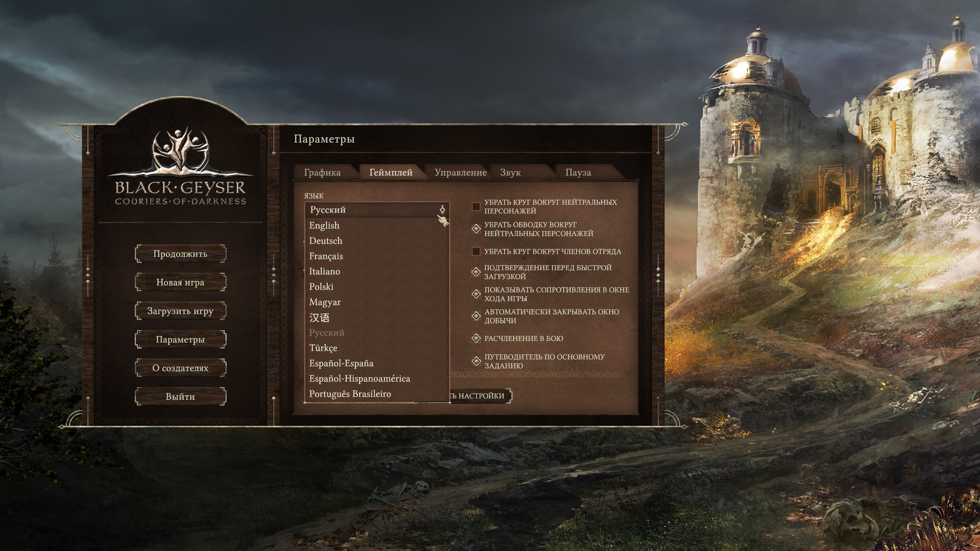The height and width of the screenshot is (551, 980).
Task: Open Загрузить игру menu
Action: click(x=180, y=311)
